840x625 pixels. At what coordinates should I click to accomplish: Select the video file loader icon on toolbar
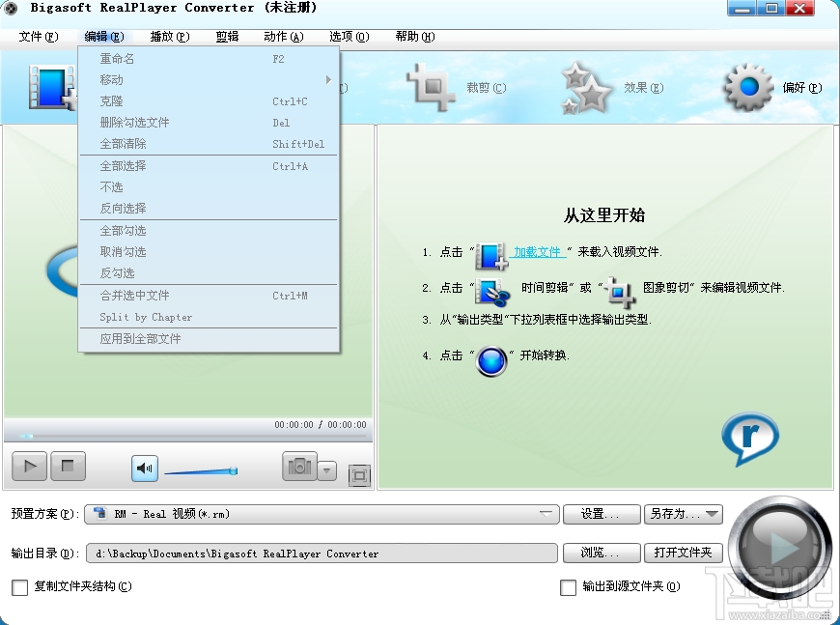pos(48,87)
